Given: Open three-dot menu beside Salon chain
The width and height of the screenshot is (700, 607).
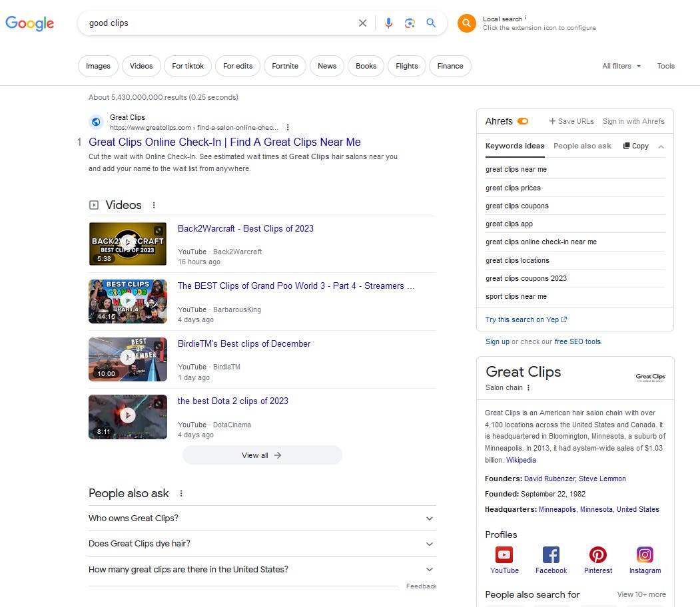Looking at the screenshot, I should coord(529,387).
